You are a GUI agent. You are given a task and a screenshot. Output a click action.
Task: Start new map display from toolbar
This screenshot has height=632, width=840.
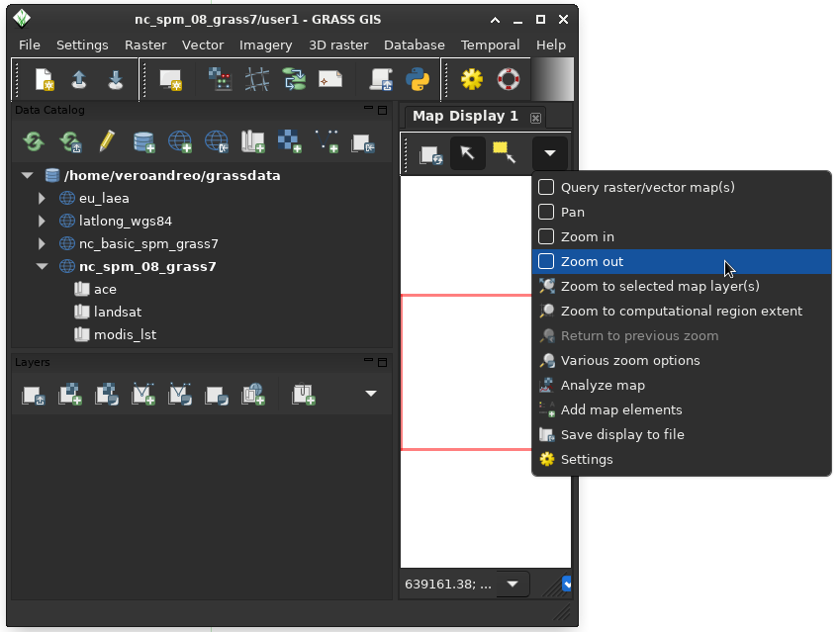coord(171,80)
